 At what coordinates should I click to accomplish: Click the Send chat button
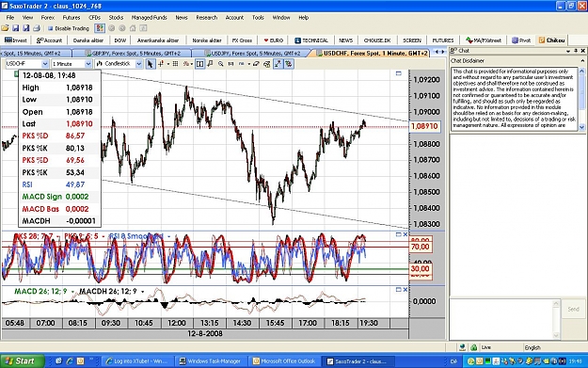(x=573, y=309)
